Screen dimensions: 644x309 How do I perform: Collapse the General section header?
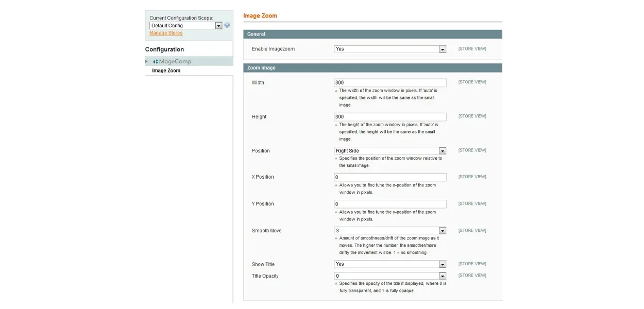point(372,34)
